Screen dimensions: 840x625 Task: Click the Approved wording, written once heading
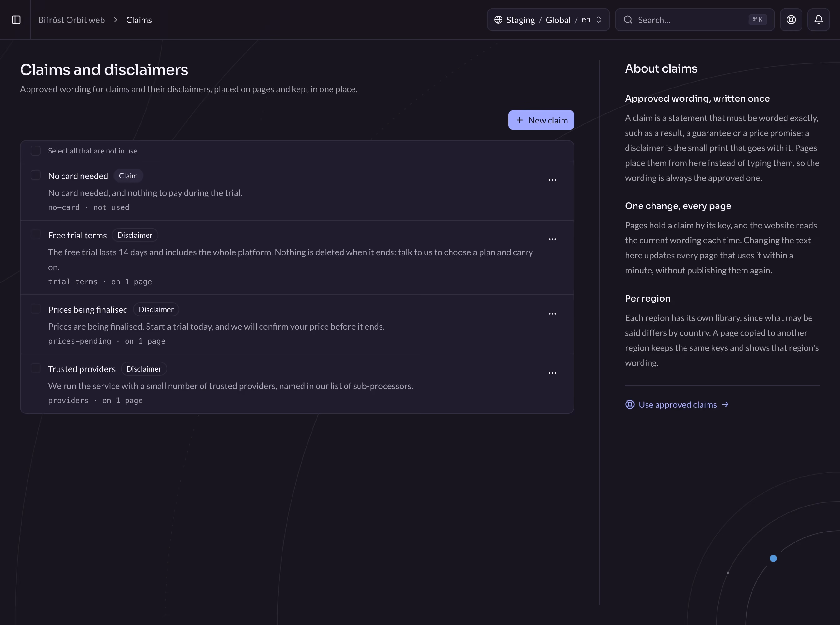click(697, 99)
